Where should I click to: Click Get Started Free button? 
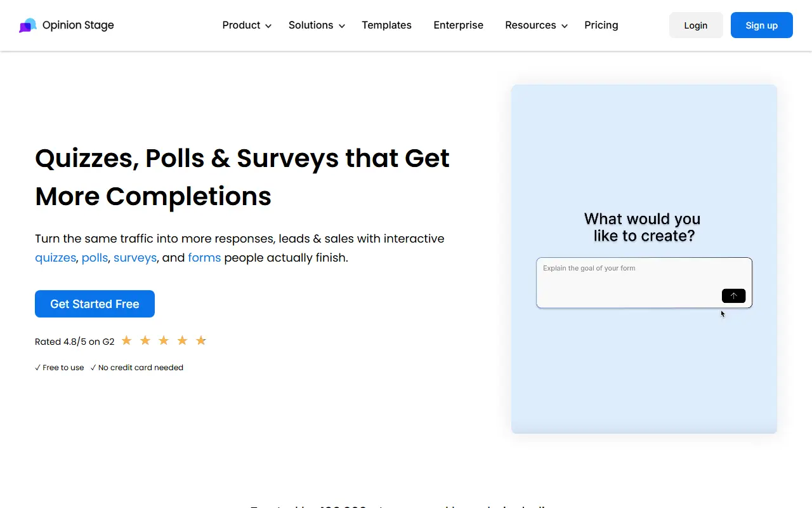point(95,304)
